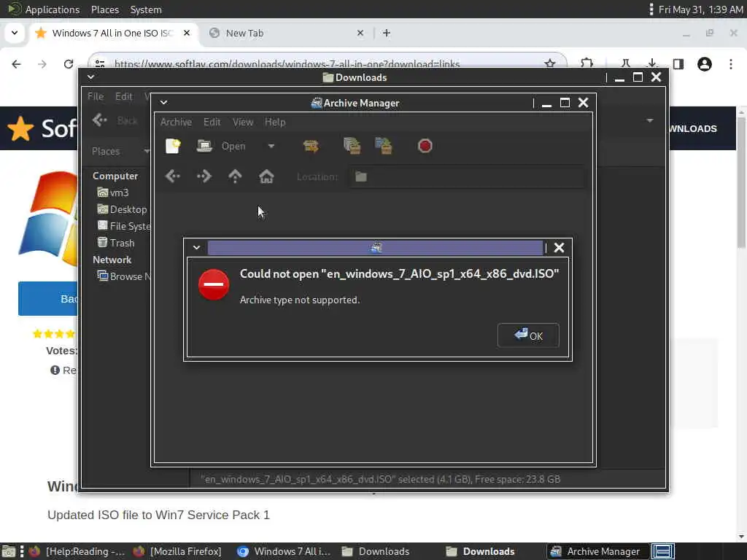Click the browser back arrow
This screenshot has width=747, height=560.
pyautogui.click(x=16, y=64)
